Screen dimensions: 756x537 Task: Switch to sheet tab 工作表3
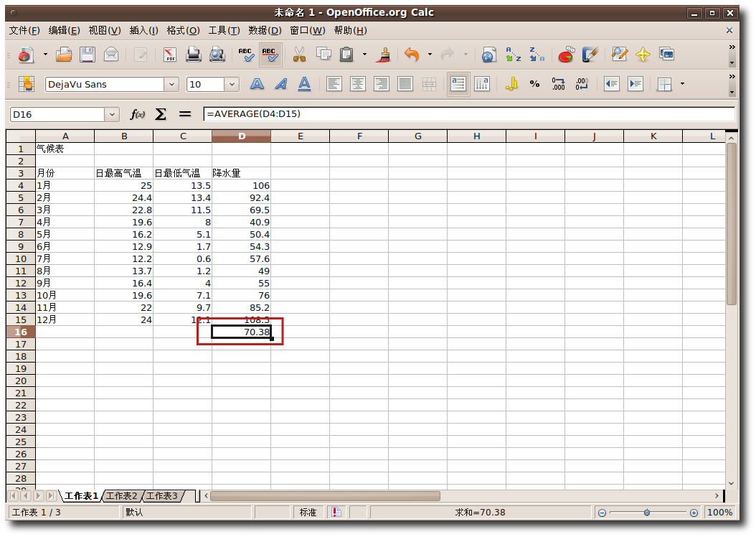pyautogui.click(x=162, y=496)
